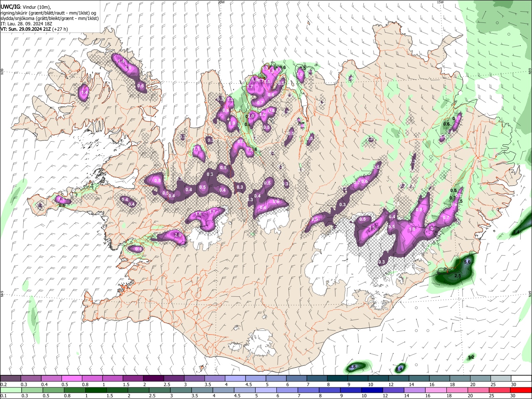Pick the dark mauve 0.2–0.3 swatch in the upper scale
Image resolution: width=532 pixels, height=399 pixels.
coord(11,379)
